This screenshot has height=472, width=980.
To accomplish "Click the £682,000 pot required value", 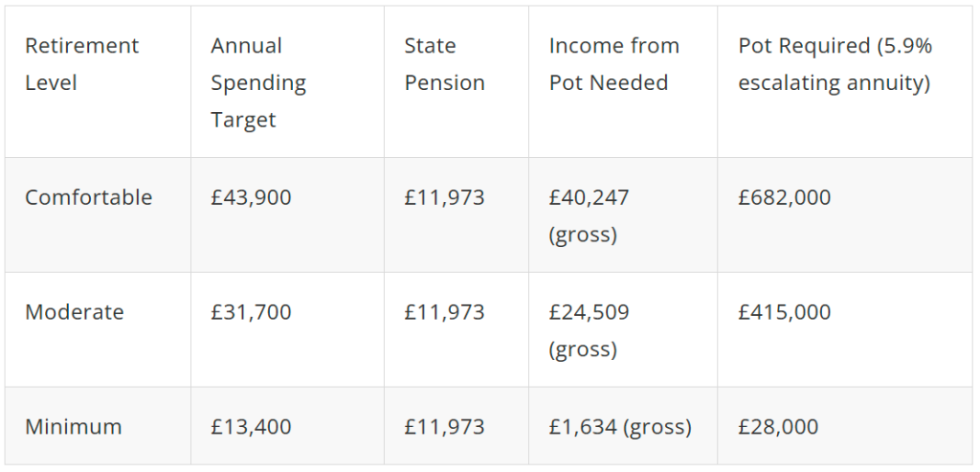I will (x=785, y=197).
